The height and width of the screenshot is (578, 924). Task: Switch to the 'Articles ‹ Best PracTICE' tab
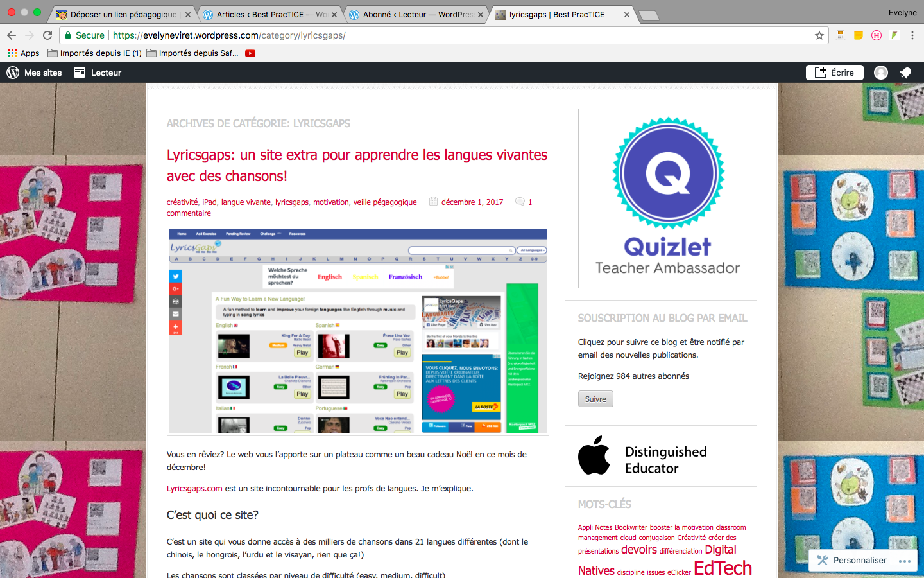point(269,14)
